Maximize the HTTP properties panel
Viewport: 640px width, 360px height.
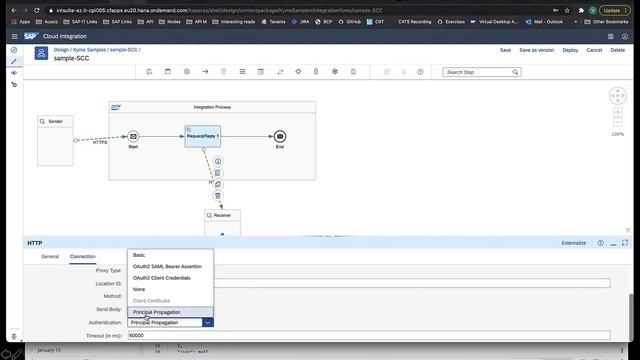point(625,243)
